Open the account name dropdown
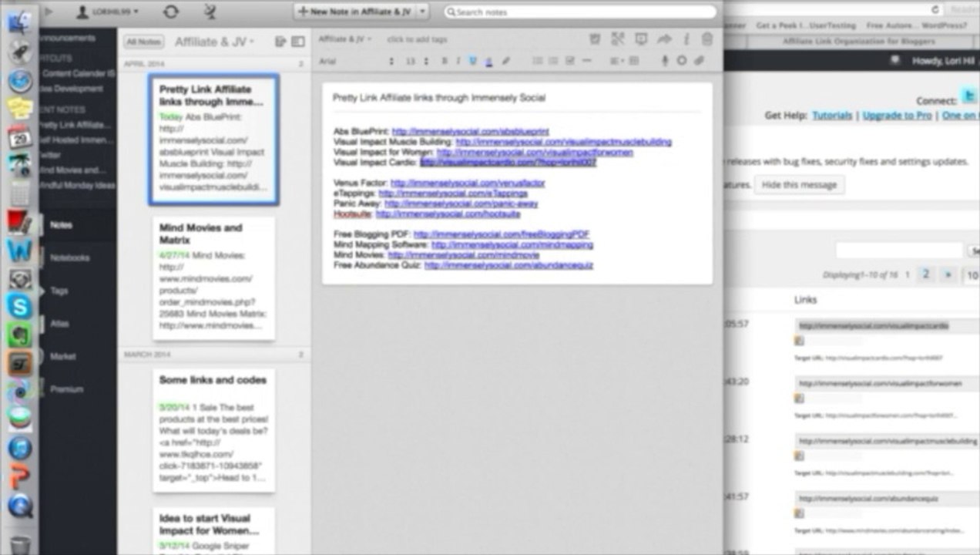 coord(116,12)
